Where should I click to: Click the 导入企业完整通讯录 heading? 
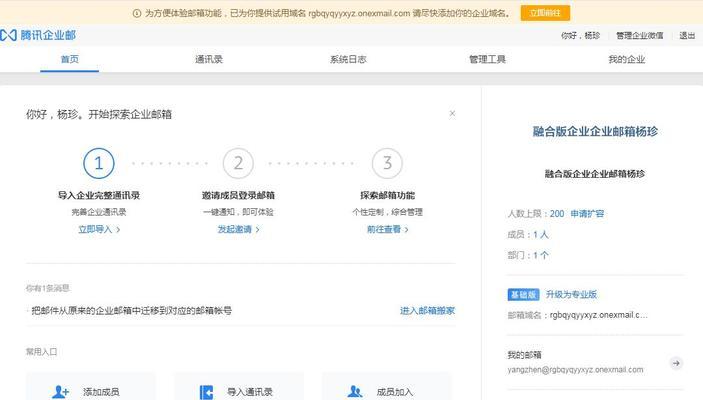point(99,195)
